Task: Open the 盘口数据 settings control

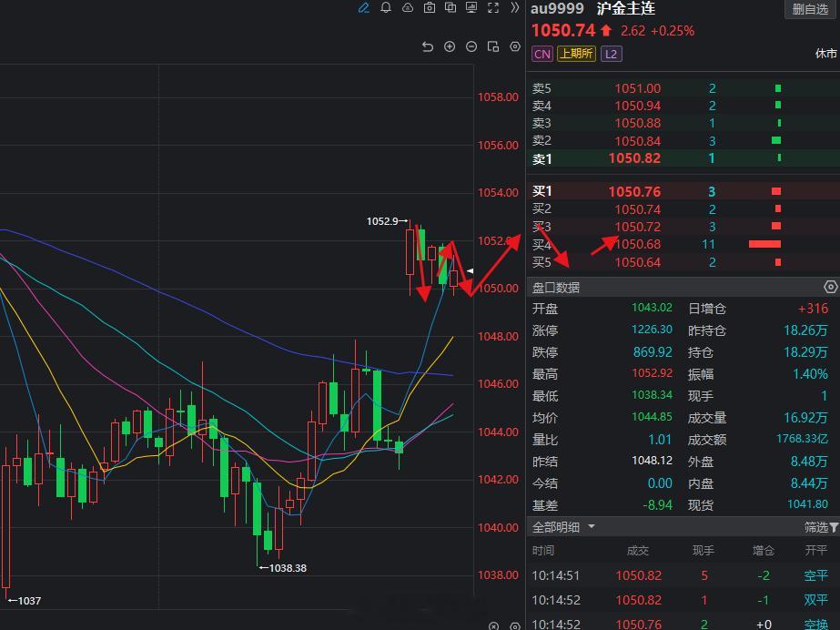Action: 830,287
